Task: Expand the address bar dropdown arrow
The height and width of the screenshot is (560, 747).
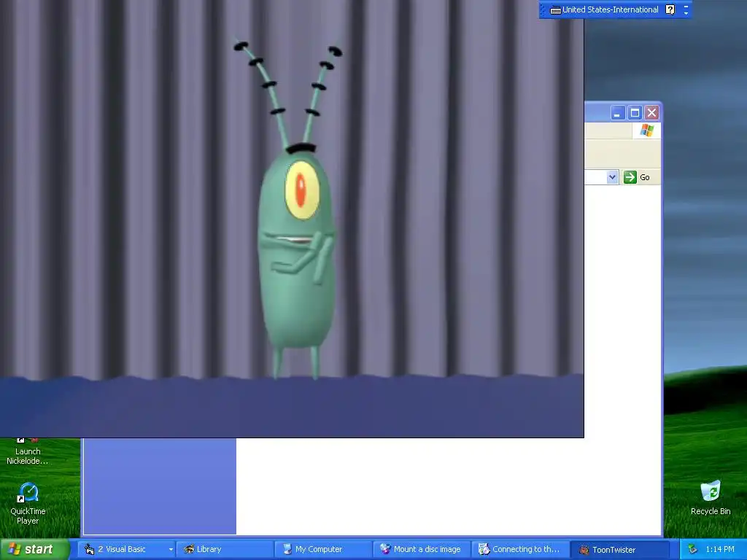Action: [x=612, y=177]
